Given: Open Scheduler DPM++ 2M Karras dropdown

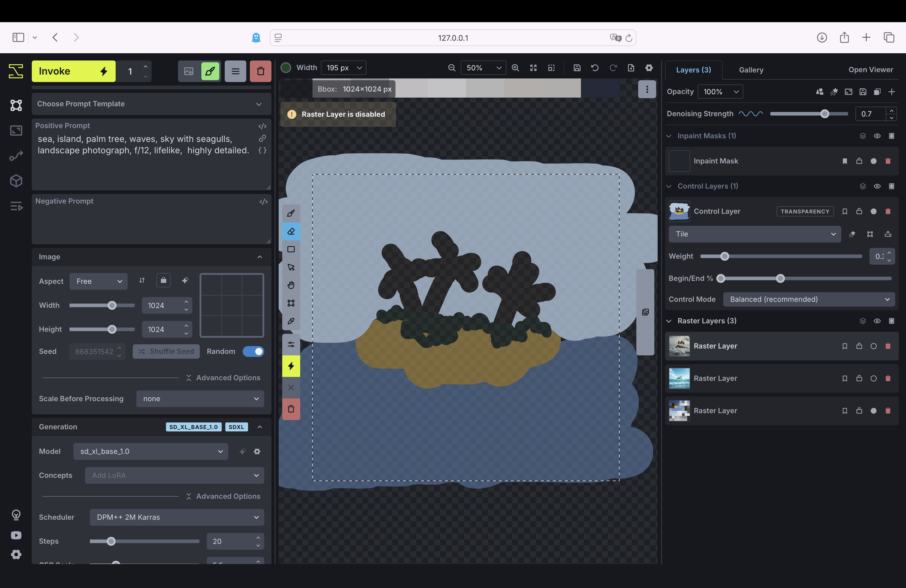Looking at the screenshot, I should coord(177,517).
